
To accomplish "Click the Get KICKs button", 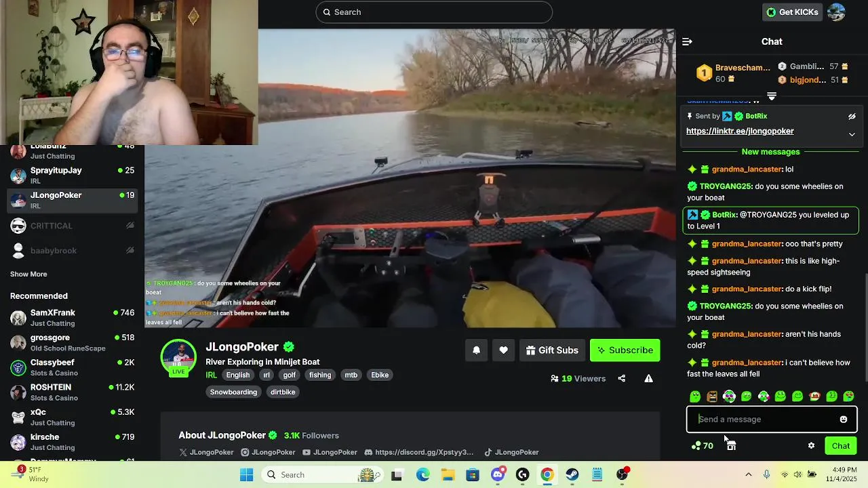I will point(792,12).
